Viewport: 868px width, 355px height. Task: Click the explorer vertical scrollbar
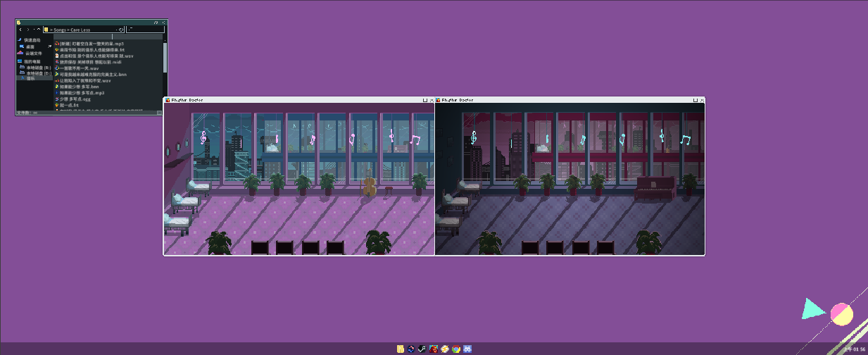(165, 58)
